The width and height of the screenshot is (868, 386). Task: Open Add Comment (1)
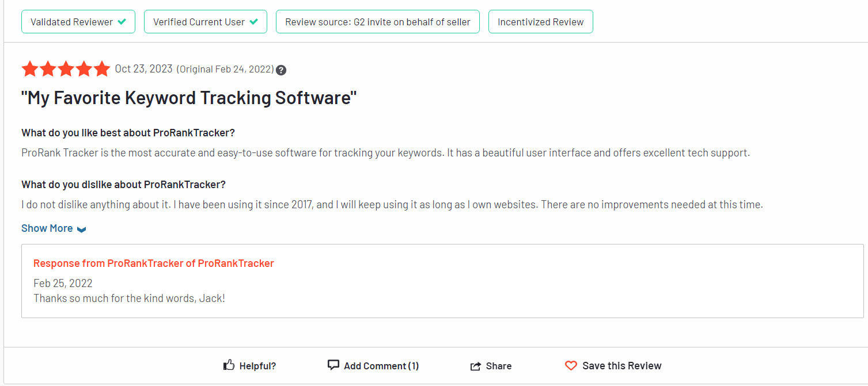(x=373, y=366)
